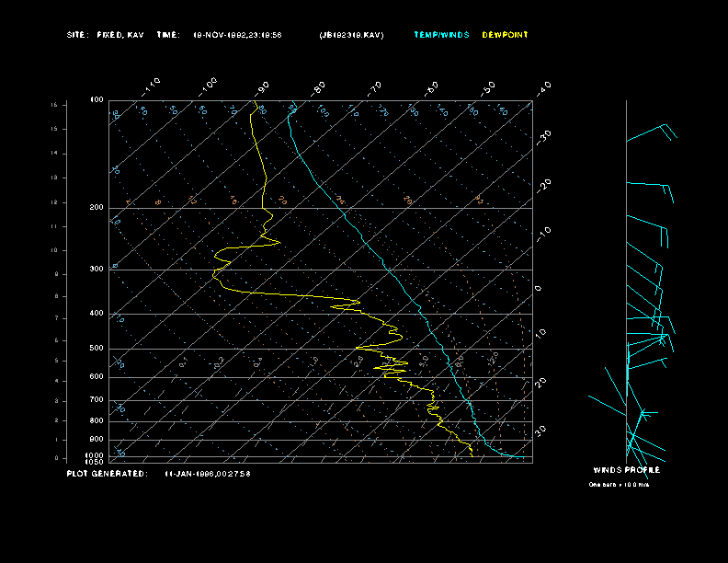Click the -50 temperature axis label
728x563 pixels.
click(x=488, y=88)
